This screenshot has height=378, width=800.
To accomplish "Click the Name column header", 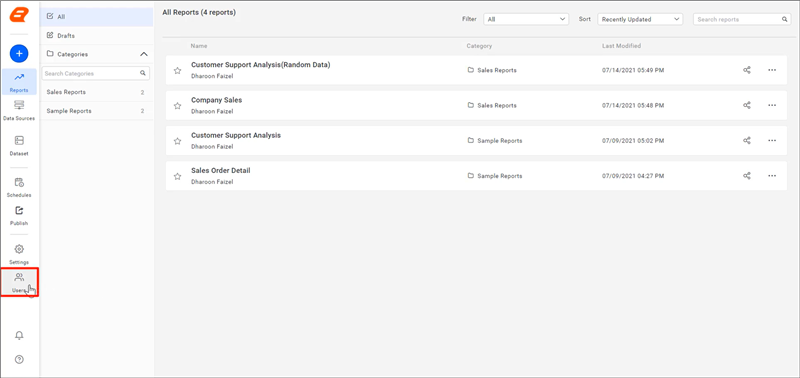I will tap(199, 46).
